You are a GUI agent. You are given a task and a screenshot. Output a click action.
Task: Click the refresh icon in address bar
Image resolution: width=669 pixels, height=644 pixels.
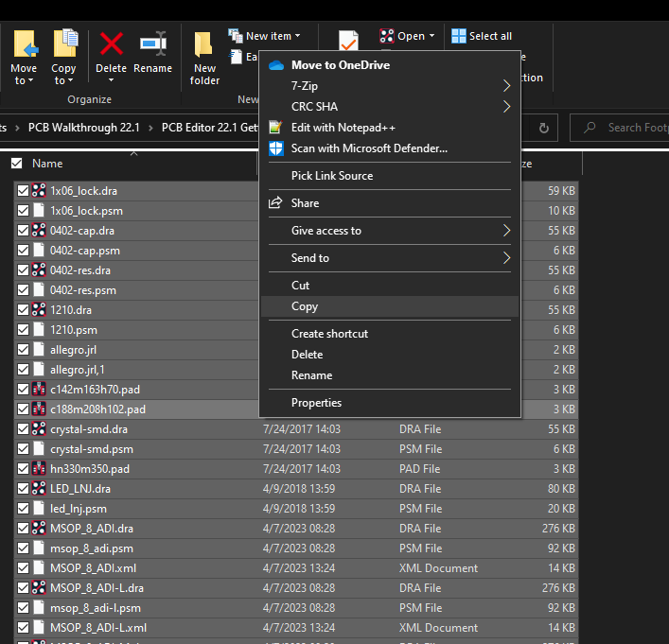(x=543, y=128)
